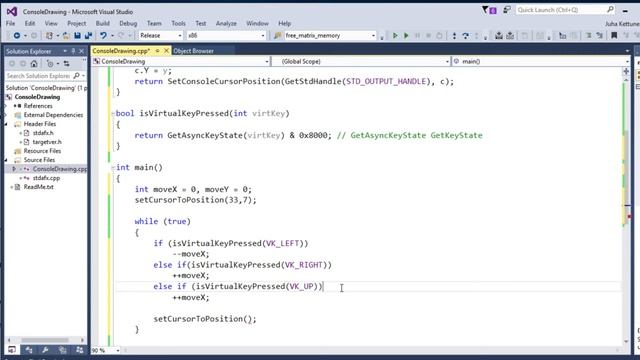This screenshot has height=360, width=640.
Task: Switch to the Object Browser tab
Action: (x=193, y=51)
